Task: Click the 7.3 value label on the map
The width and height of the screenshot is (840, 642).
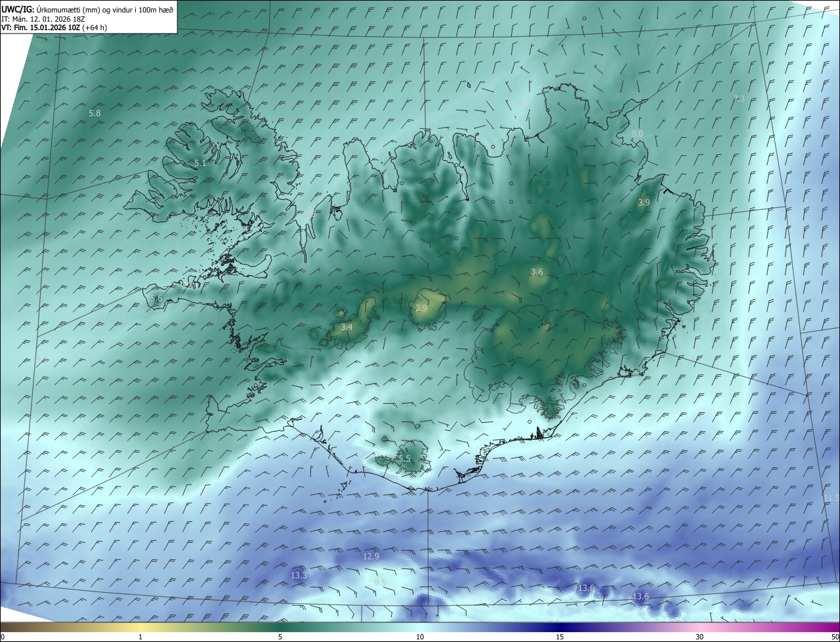Action: (x=739, y=98)
